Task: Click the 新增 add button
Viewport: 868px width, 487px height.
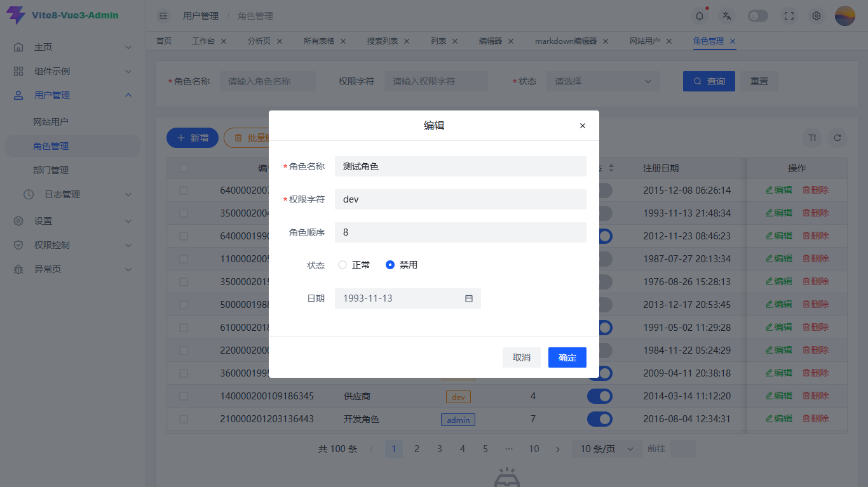Action: point(193,138)
